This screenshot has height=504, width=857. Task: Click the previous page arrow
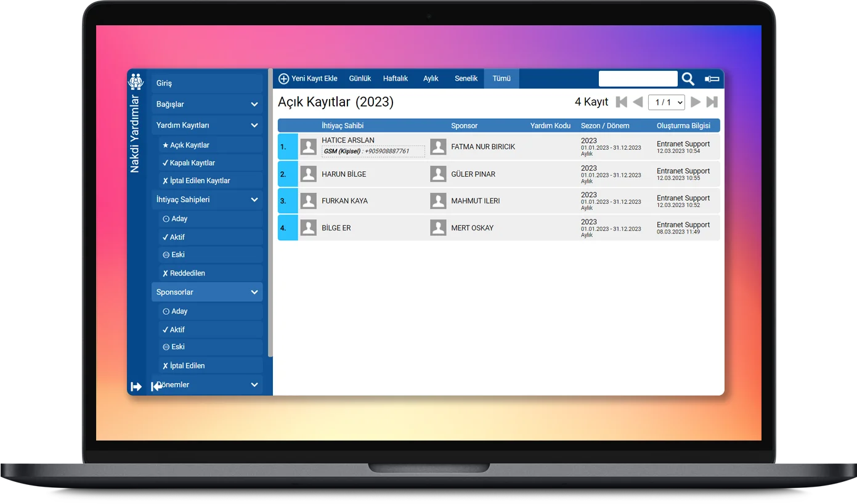pos(638,102)
